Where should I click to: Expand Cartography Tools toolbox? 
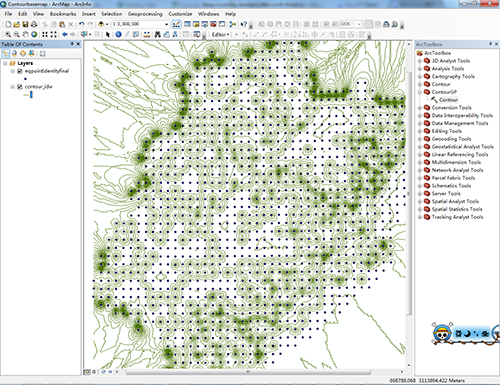420,76
